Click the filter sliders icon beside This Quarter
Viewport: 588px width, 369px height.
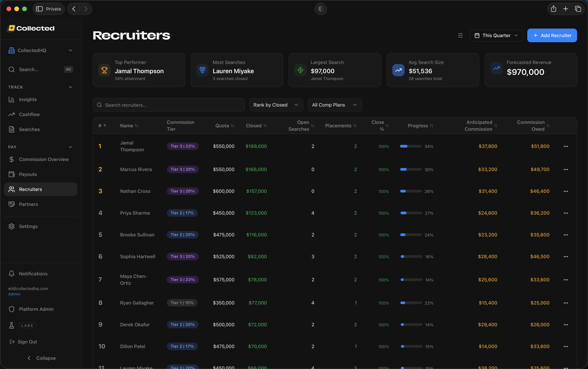pyautogui.click(x=460, y=35)
